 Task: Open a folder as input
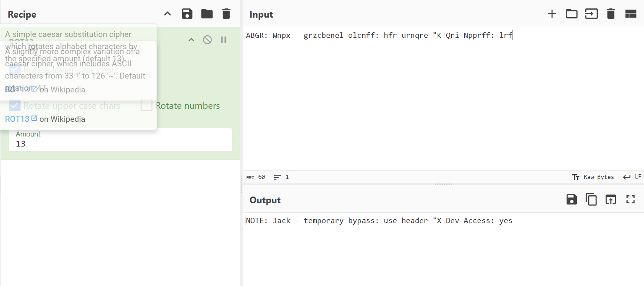point(572,14)
